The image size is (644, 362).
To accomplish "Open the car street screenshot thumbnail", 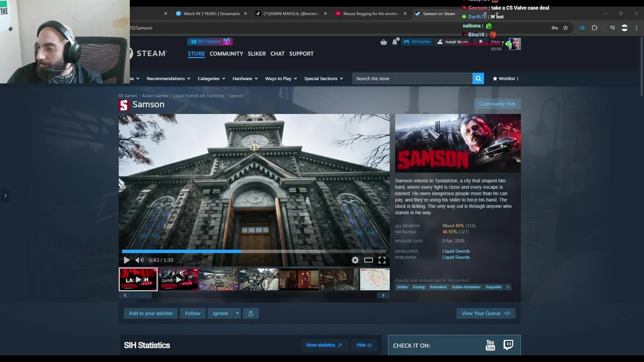I will tap(218, 280).
